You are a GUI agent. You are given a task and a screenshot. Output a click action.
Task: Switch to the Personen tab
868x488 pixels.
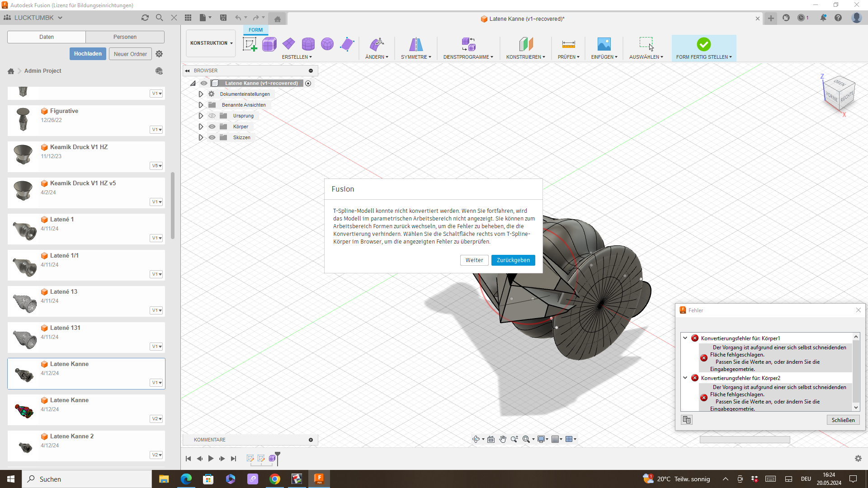[x=125, y=37]
